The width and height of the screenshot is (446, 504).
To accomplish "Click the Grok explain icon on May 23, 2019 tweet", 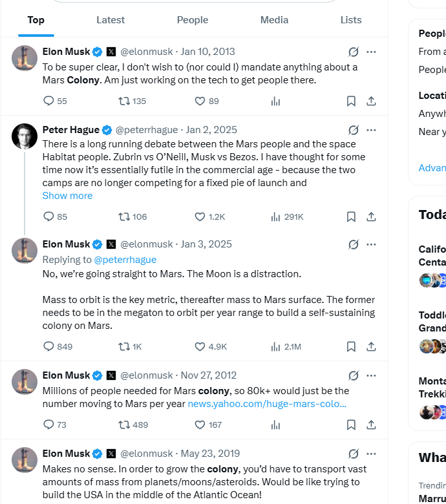I will tap(353, 454).
